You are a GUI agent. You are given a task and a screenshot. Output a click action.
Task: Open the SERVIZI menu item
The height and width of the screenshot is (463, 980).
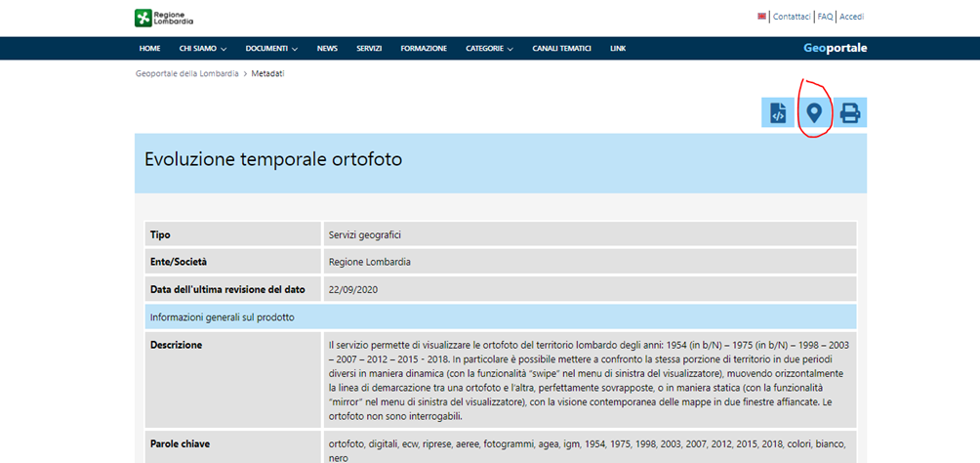369,48
